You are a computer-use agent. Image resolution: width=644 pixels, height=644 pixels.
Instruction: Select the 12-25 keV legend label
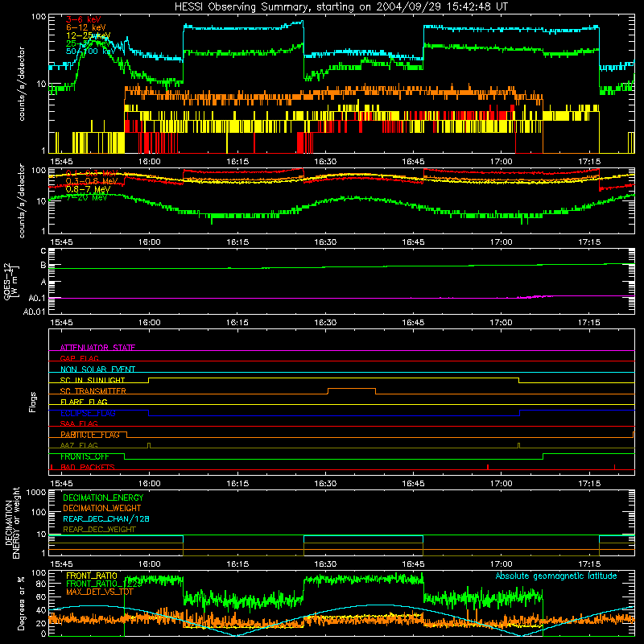[89, 35]
